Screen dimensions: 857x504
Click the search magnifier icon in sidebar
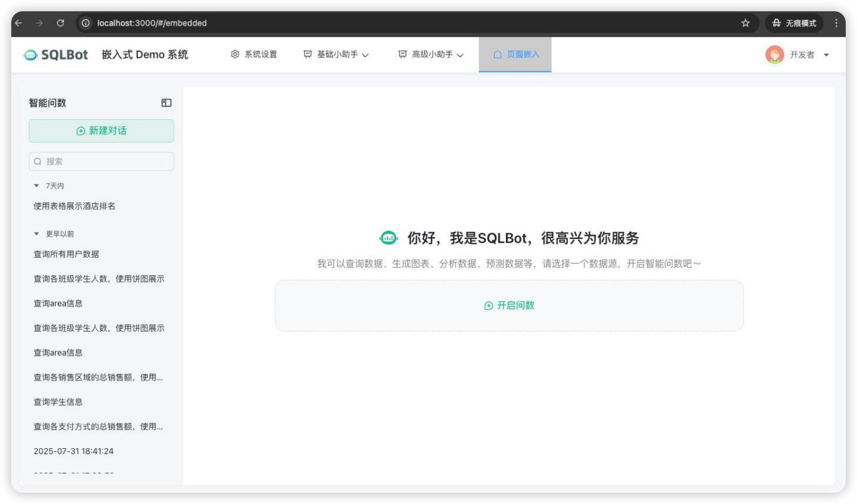pyautogui.click(x=38, y=161)
